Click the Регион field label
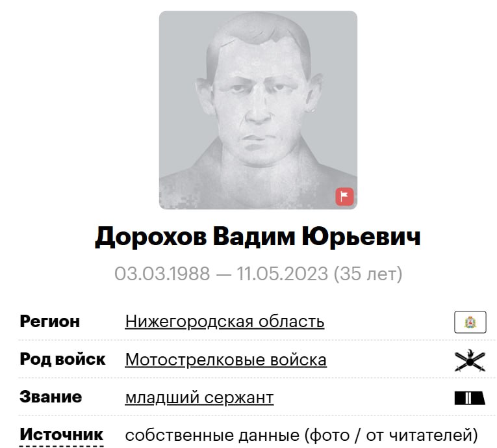The image size is (497, 448). click(50, 321)
